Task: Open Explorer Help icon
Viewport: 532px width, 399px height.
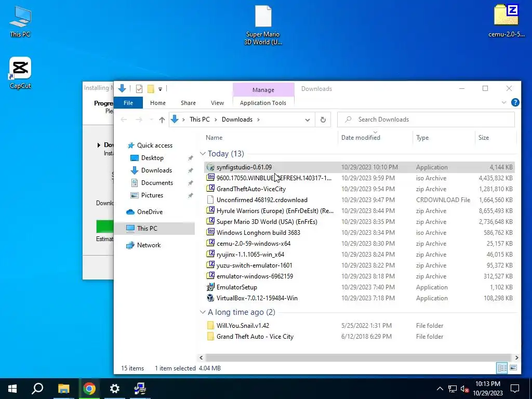Action: (x=515, y=102)
